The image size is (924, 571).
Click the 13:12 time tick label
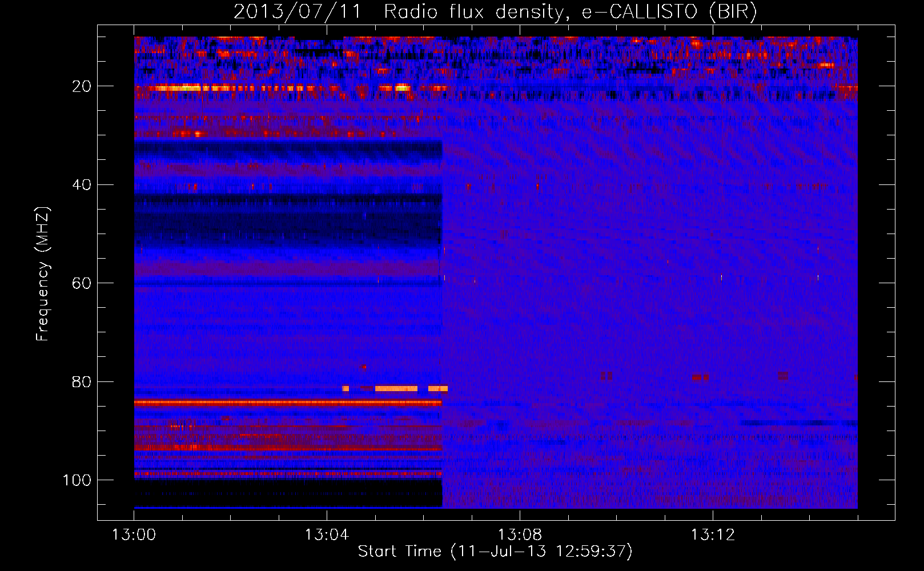[x=713, y=535]
